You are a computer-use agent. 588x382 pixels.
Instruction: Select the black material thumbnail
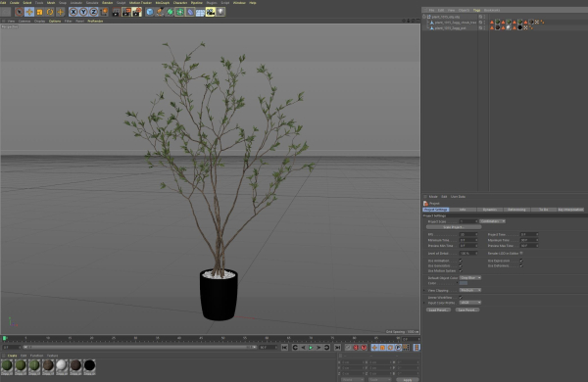pyautogui.click(x=89, y=367)
